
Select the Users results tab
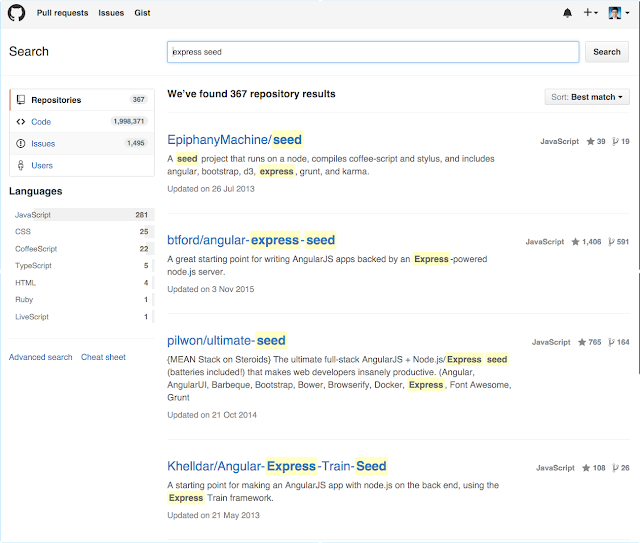pos(82,165)
